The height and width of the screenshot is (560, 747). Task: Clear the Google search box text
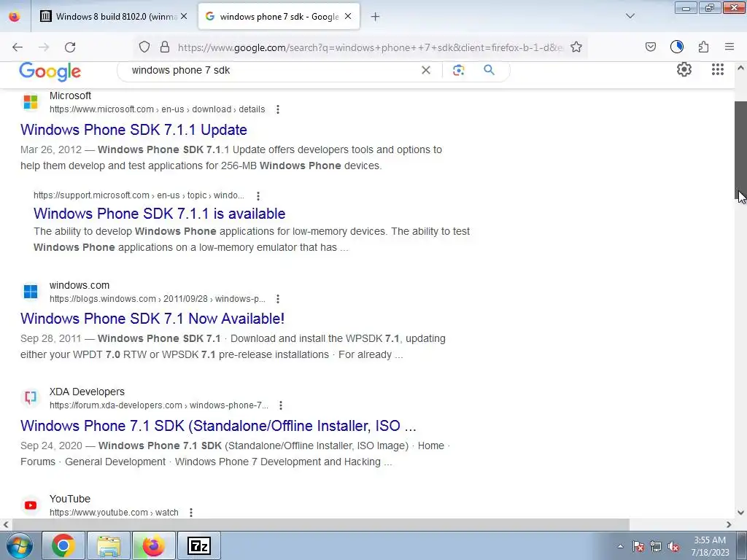(x=426, y=70)
